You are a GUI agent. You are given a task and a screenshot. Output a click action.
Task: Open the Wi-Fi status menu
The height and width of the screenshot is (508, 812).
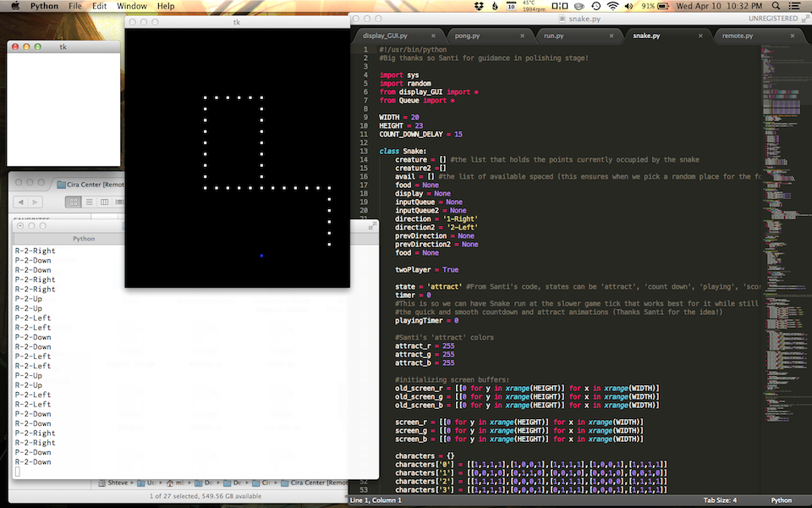click(x=612, y=6)
